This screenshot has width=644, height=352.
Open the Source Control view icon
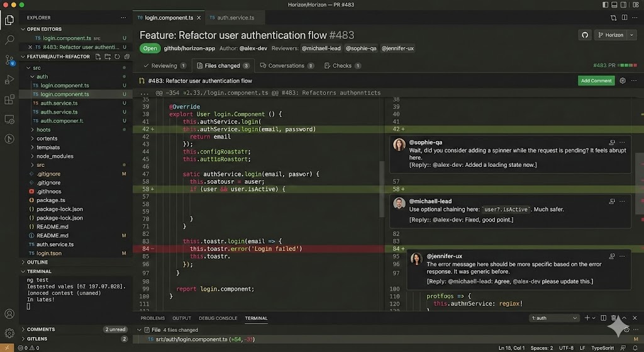[x=9, y=60]
